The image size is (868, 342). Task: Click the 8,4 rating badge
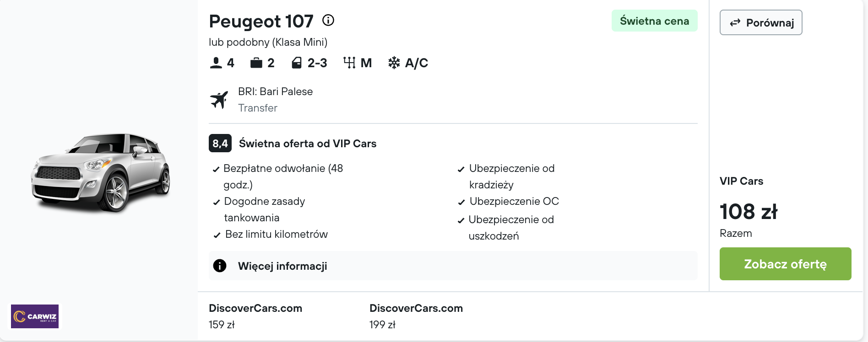[x=220, y=143]
